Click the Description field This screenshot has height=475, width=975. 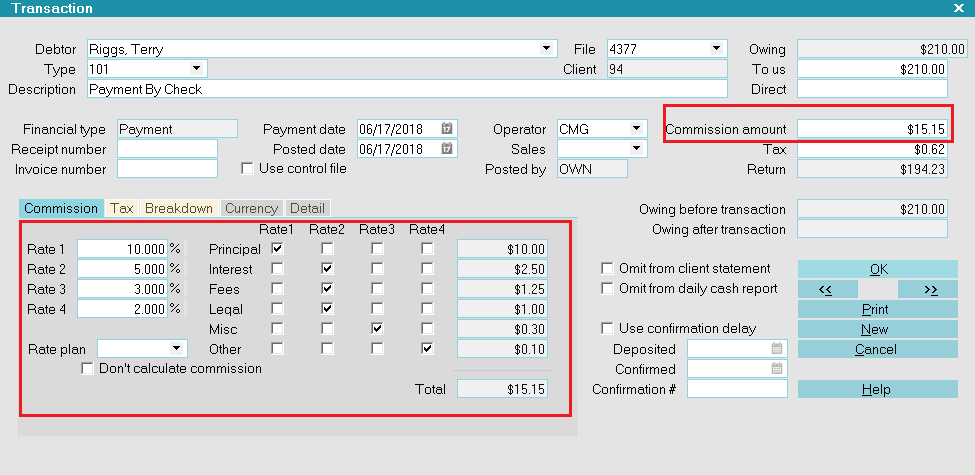pyautogui.click(x=407, y=89)
